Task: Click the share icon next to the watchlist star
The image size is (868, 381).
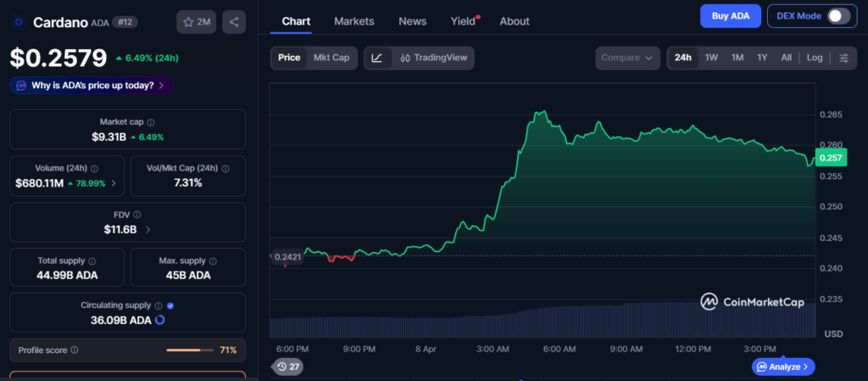Action: 234,22
